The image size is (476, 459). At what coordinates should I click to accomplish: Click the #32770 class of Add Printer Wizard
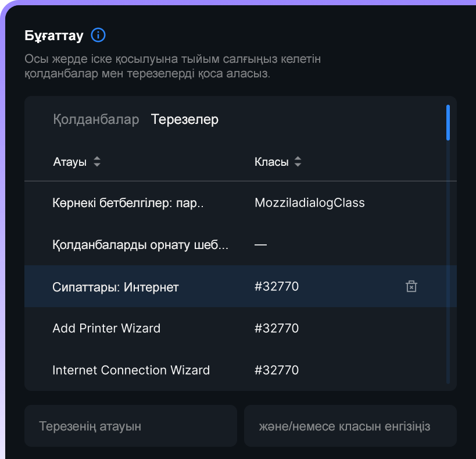(x=277, y=328)
